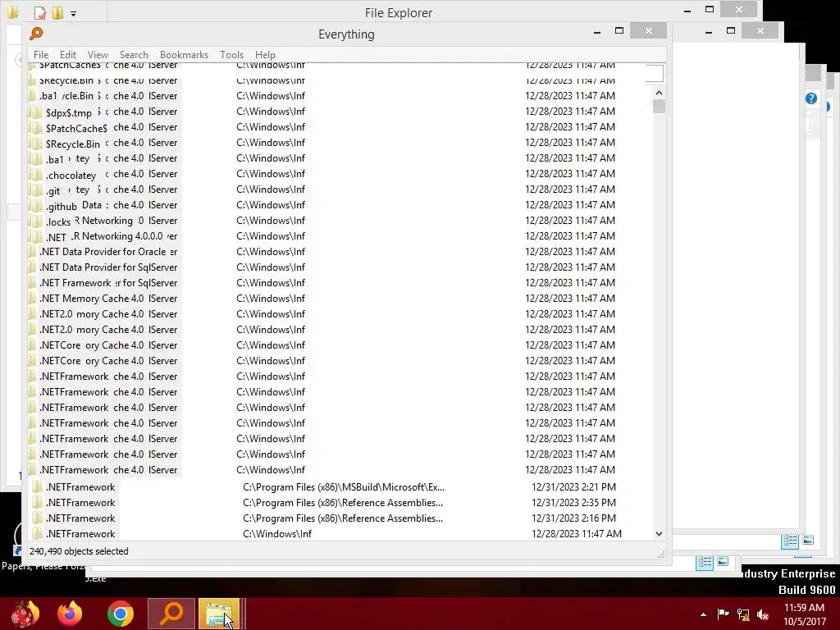
Task: Click the date "12/31/2023 2:16 PM"
Action: pos(573,518)
